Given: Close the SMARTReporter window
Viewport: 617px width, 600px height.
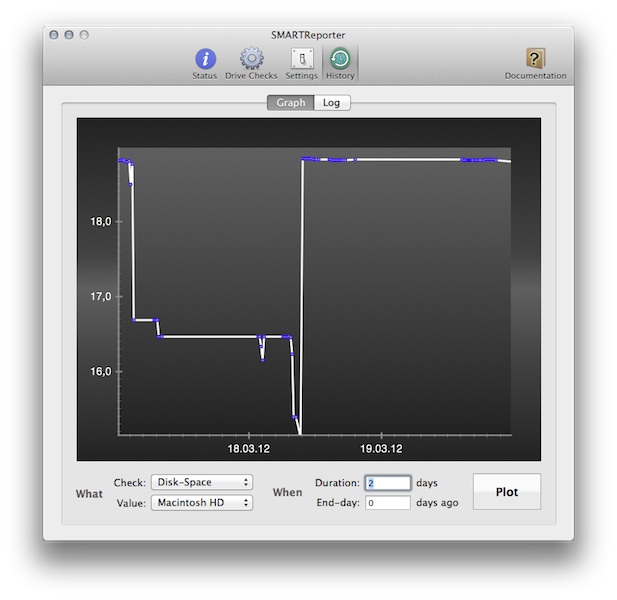Looking at the screenshot, I should (x=53, y=34).
